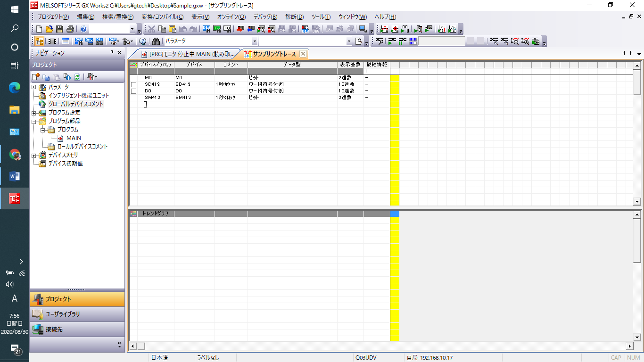Image resolution: width=644 pixels, height=362 pixels.
Task: Open project via the folder toolbar icon
Action: (50, 29)
